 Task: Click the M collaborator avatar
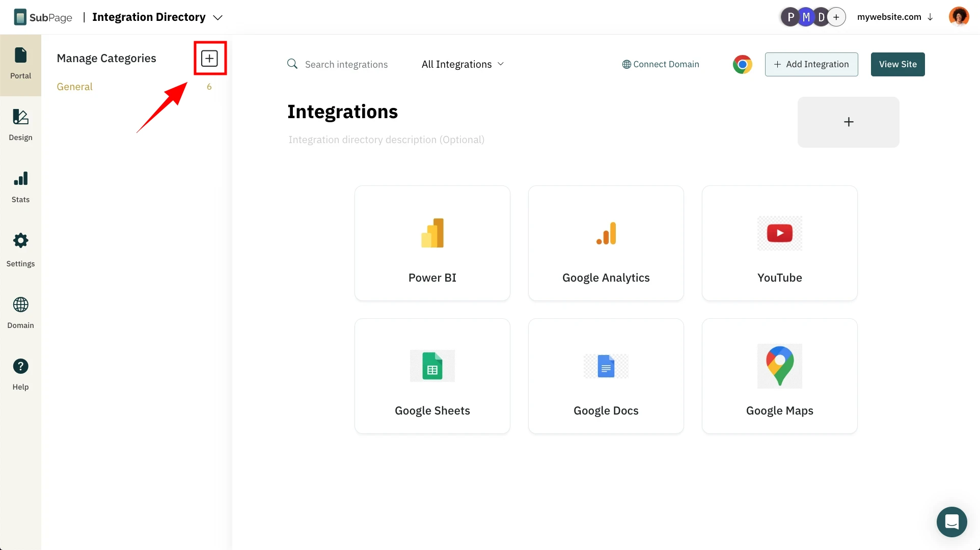[x=806, y=17]
